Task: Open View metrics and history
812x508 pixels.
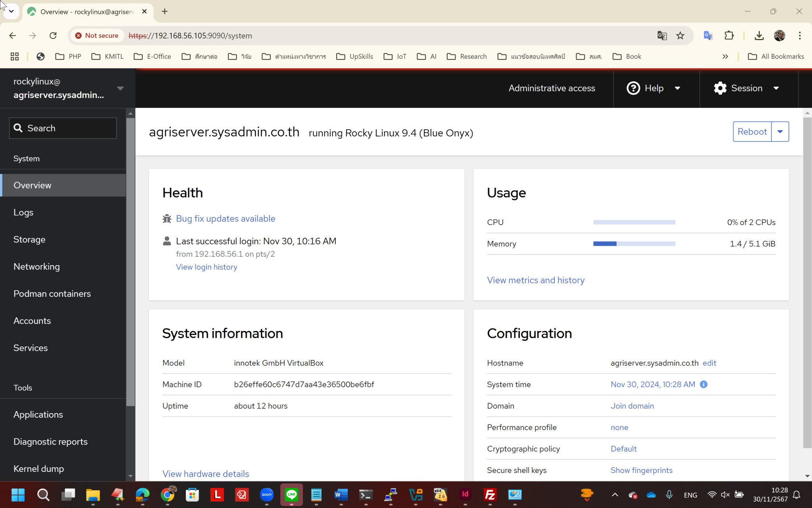Action: [536, 280]
